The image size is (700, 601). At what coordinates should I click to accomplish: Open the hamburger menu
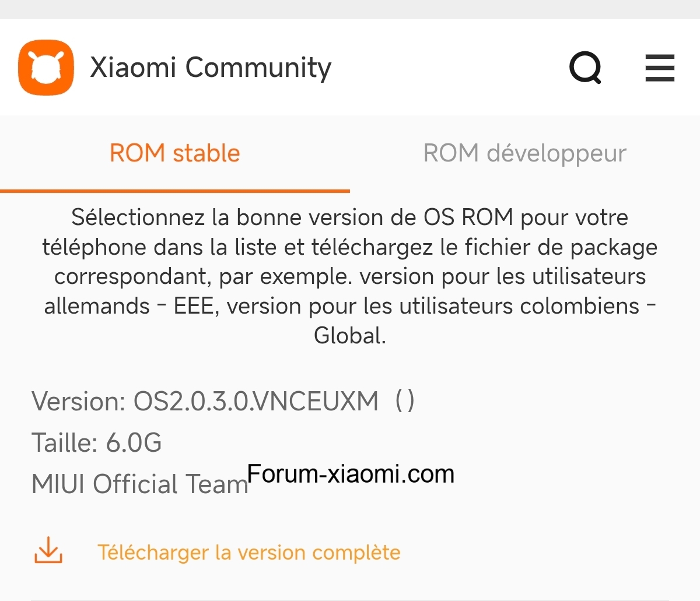tap(660, 68)
